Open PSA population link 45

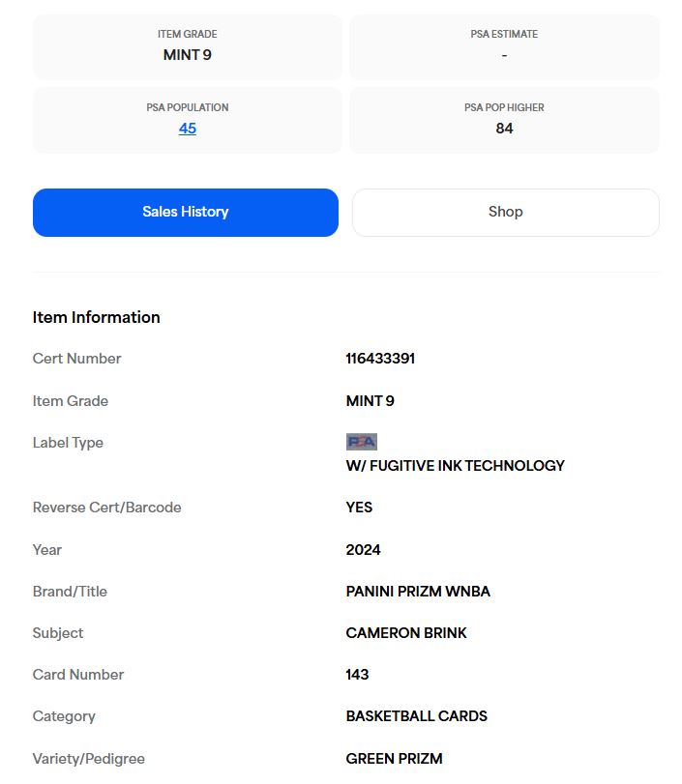click(187, 129)
